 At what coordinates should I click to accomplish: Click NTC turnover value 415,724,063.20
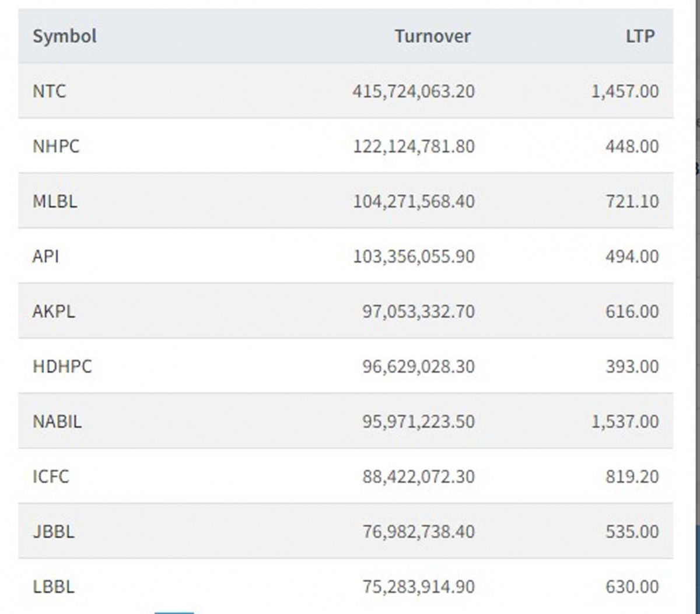413,92
